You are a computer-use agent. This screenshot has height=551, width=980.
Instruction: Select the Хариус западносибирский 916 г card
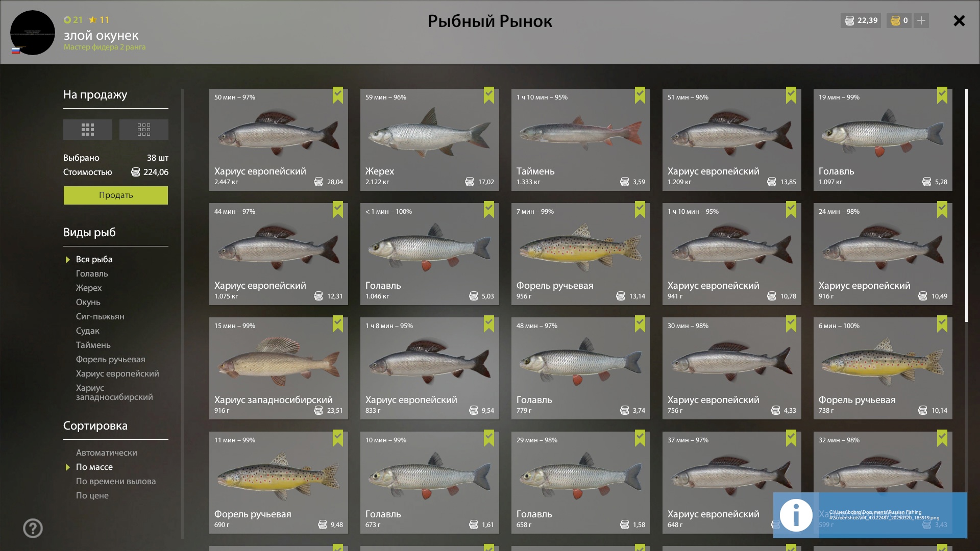[x=279, y=368]
